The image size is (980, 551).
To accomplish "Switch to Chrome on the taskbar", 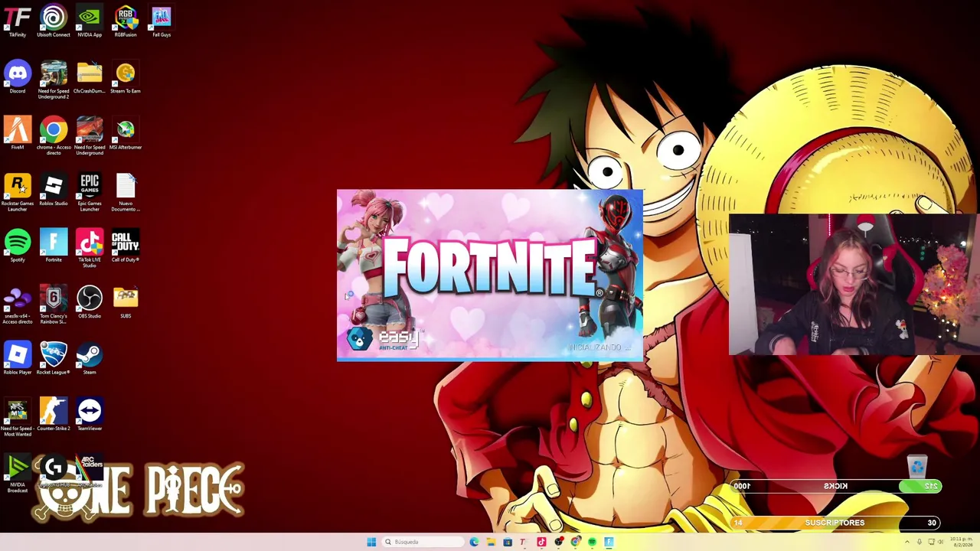I will [x=575, y=542].
